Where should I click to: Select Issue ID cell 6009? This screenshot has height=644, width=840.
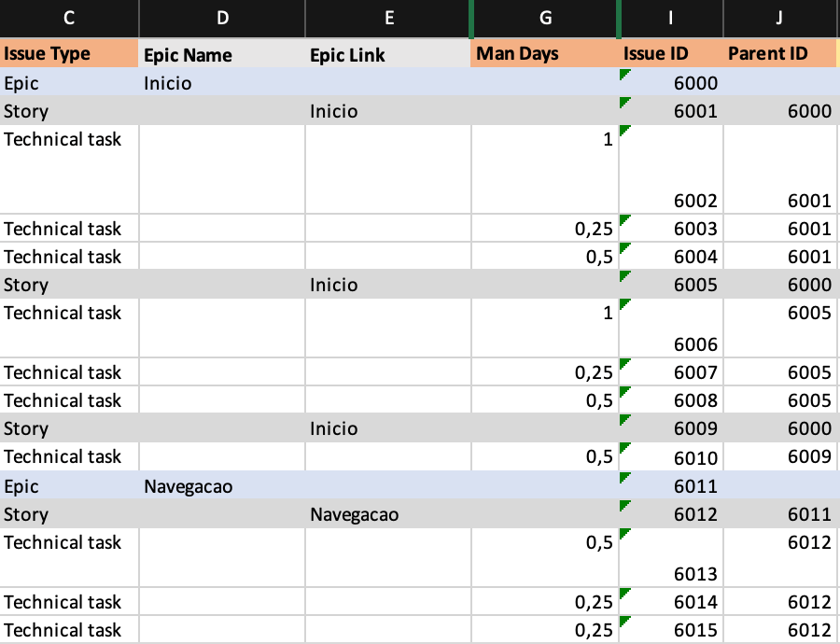(x=671, y=428)
